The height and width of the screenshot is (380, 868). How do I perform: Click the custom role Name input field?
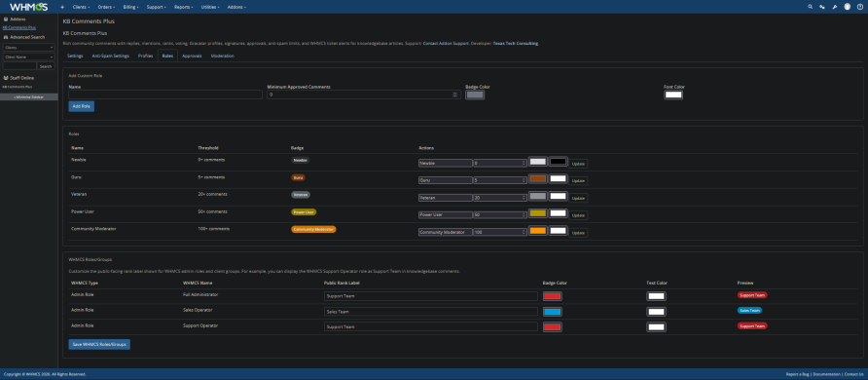pos(165,95)
